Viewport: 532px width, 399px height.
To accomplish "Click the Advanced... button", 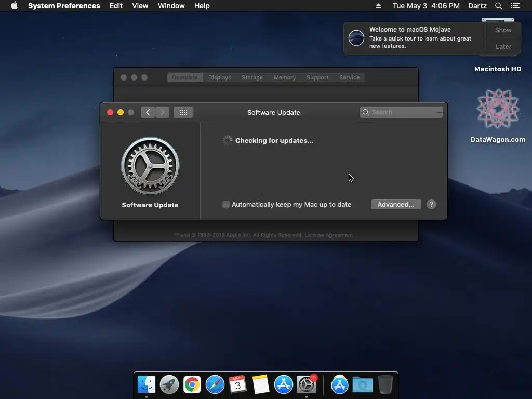I will [395, 204].
